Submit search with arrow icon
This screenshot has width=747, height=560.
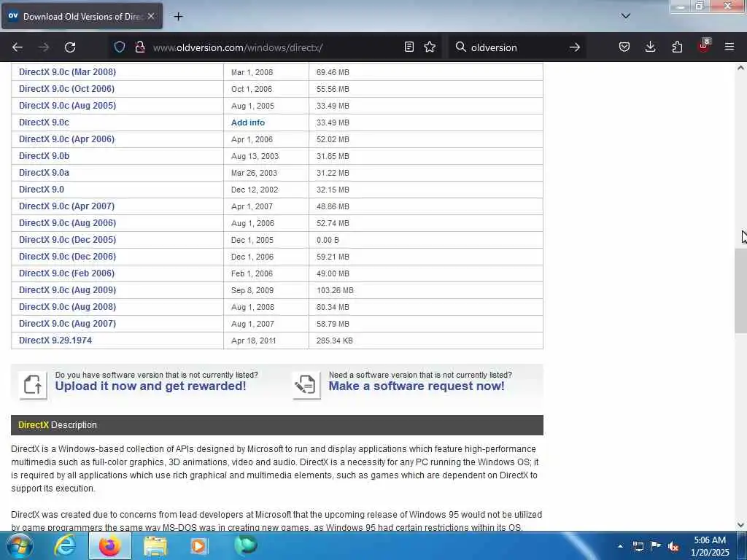click(x=575, y=47)
